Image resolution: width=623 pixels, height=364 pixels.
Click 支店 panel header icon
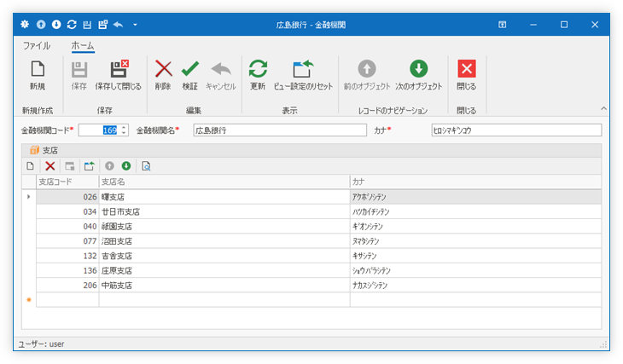(35, 150)
